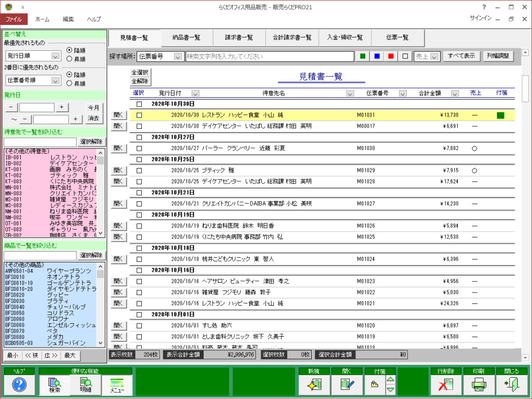
Task: Click the 全選択 button
Action: point(140,72)
